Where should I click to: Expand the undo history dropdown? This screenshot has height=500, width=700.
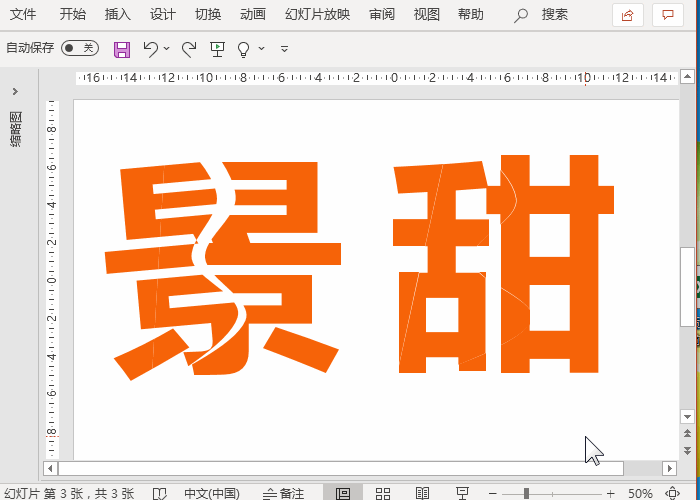pos(167,48)
